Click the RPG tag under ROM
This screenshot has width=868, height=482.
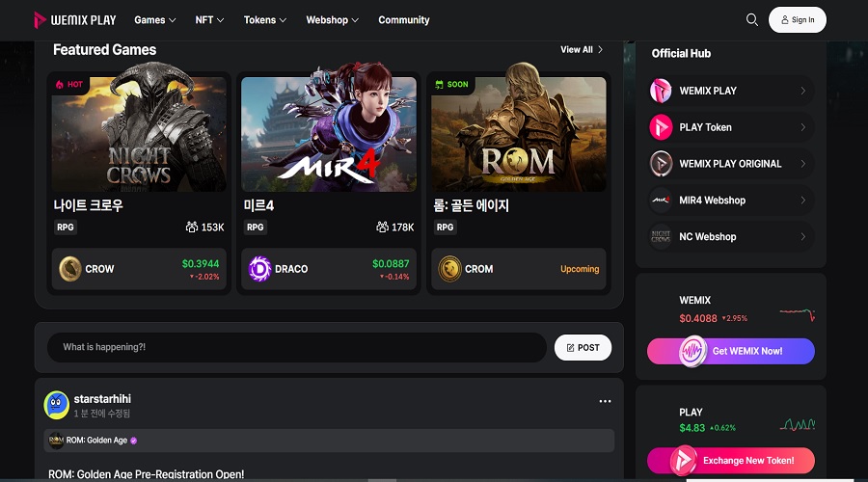[x=445, y=227]
